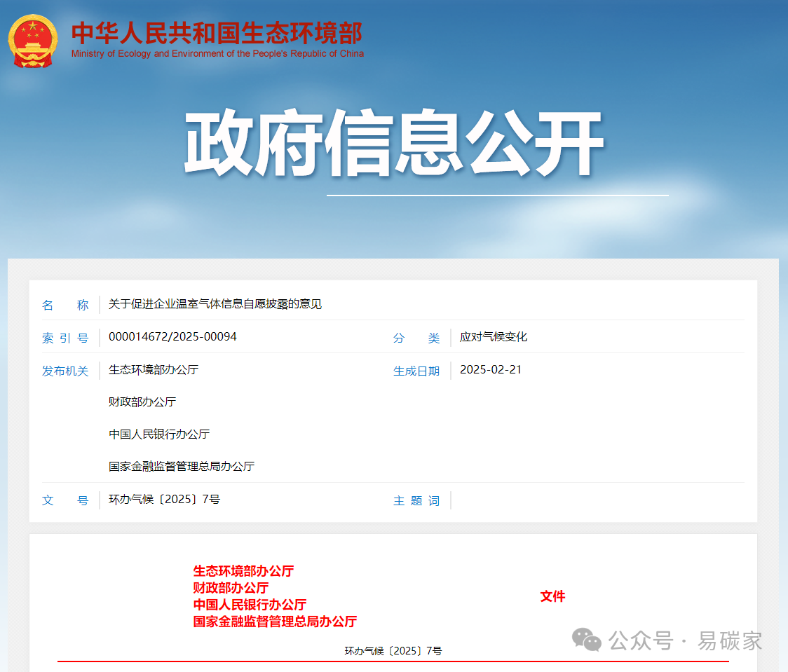Click 国家金融监督管理总局办公厅 in the agency list
Image resolution: width=788 pixels, height=672 pixels.
(182, 466)
